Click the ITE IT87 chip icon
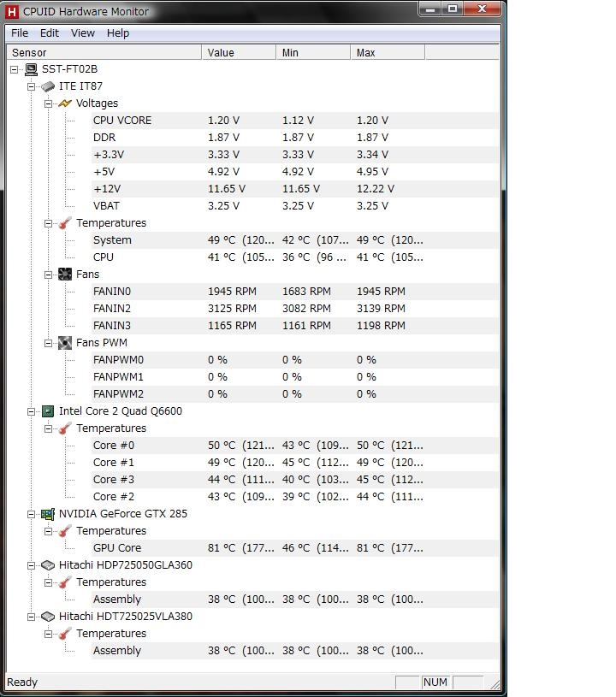 (x=49, y=86)
